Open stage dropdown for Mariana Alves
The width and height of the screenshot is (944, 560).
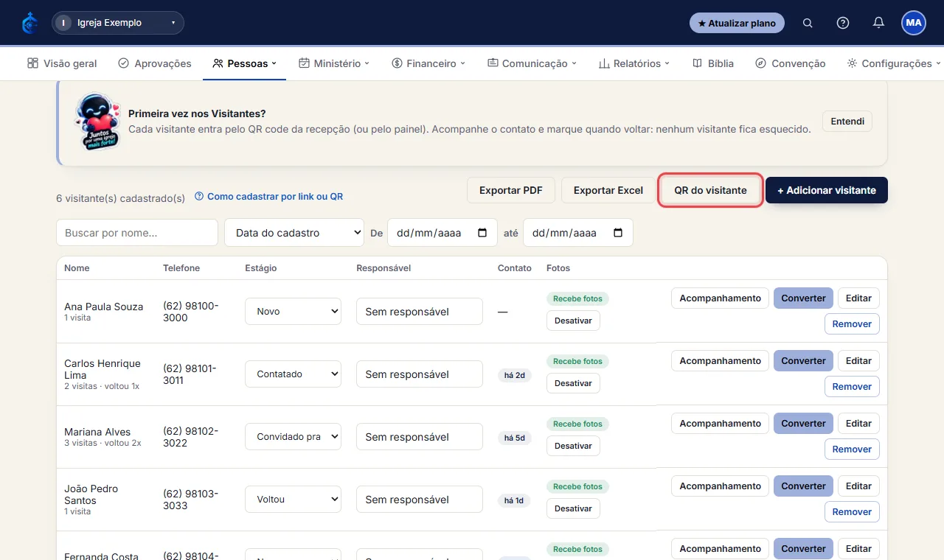tap(294, 437)
